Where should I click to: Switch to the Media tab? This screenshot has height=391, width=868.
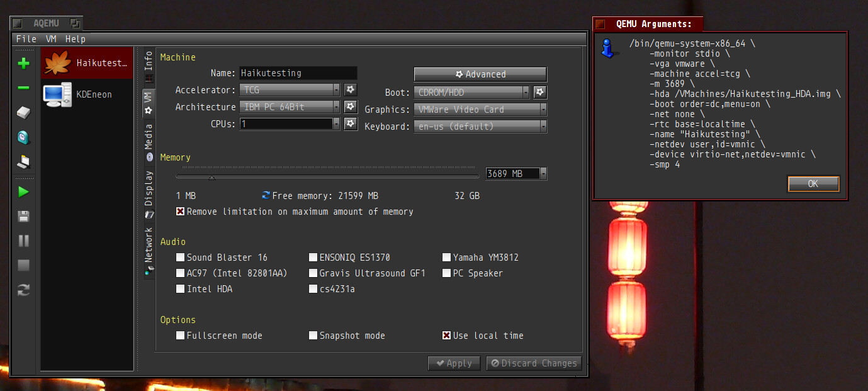click(x=149, y=142)
